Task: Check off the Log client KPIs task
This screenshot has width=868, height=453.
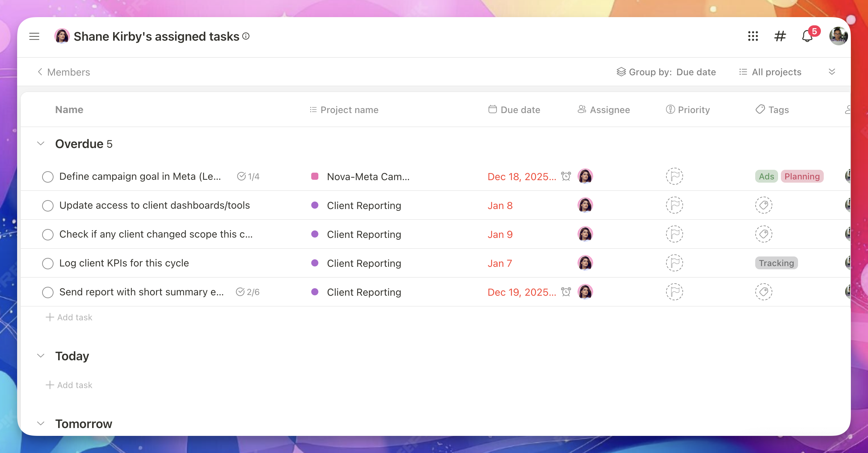Action: click(x=48, y=263)
